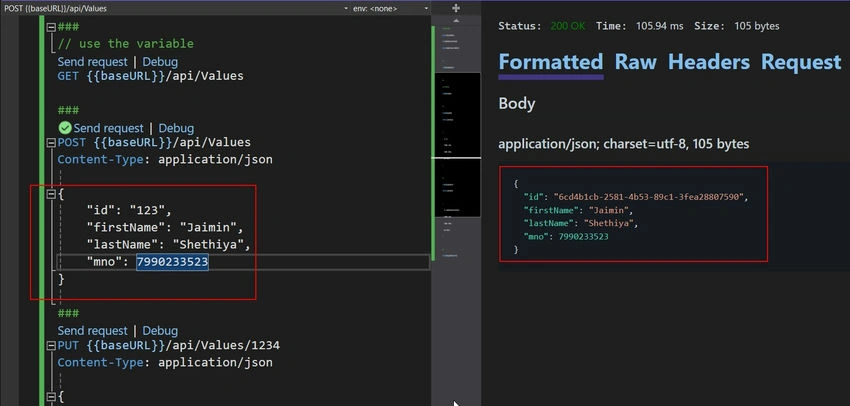Click the selected 7990233523 value in editor

click(172, 262)
